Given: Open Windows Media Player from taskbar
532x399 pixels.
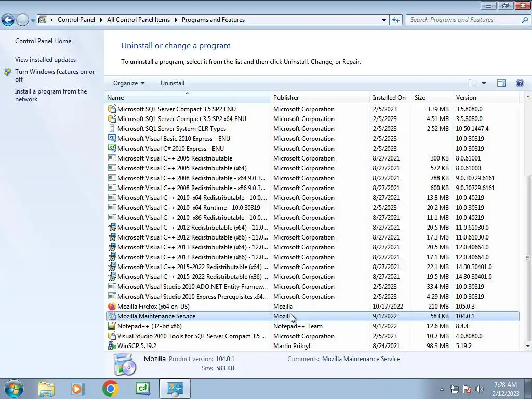Looking at the screenshot, I should [77, 389].
